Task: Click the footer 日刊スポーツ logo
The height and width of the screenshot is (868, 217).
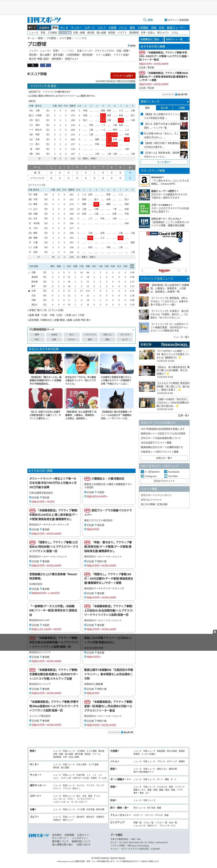Action: (38, 835)
